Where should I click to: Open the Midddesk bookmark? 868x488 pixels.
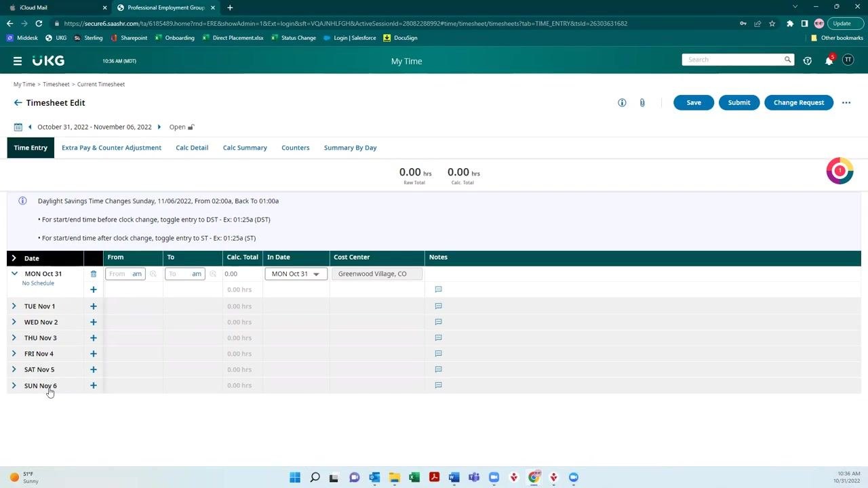coord(22,38)
